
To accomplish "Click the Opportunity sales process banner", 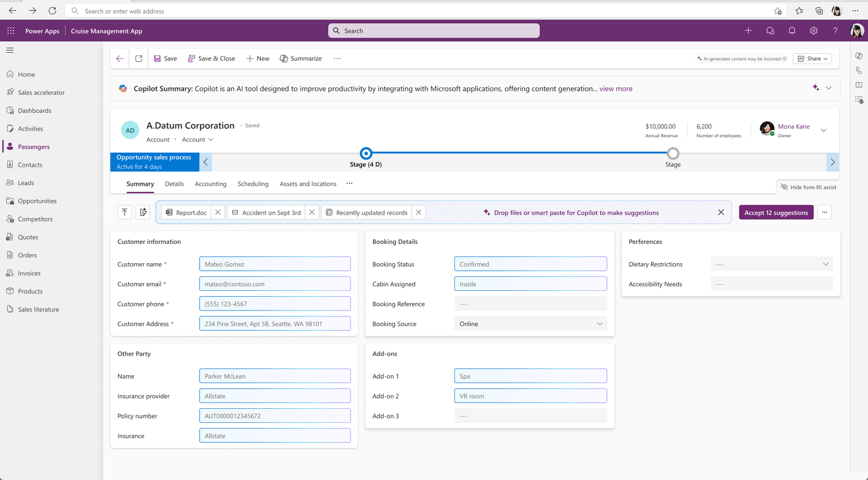I will [155, 162].
